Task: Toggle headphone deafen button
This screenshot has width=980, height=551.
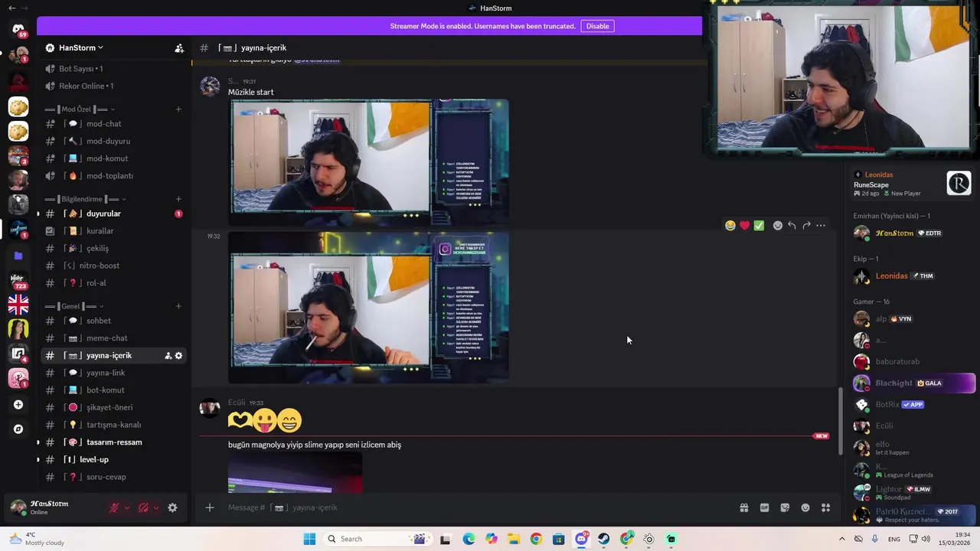Action: click(143, 507)
